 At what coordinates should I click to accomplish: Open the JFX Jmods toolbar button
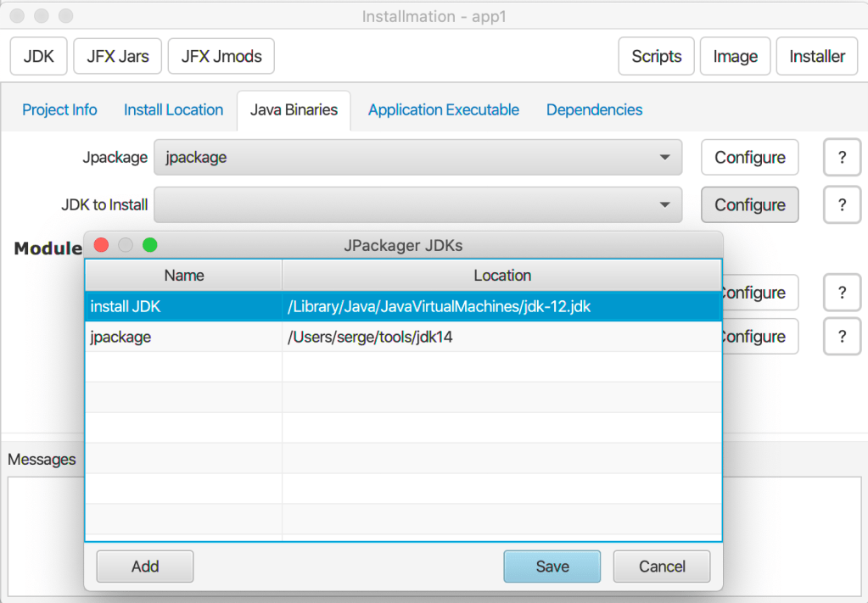click(x=221, y=57)
